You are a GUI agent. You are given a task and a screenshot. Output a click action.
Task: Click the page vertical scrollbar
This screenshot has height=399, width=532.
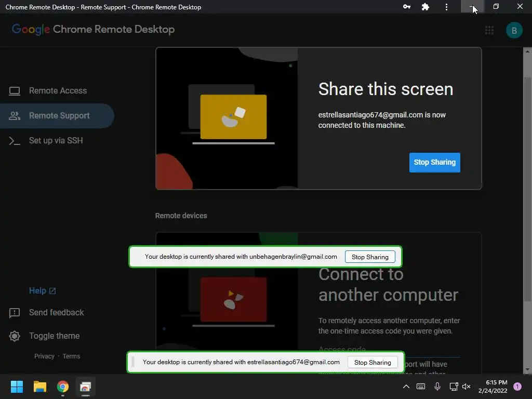[x=527, y=189]
